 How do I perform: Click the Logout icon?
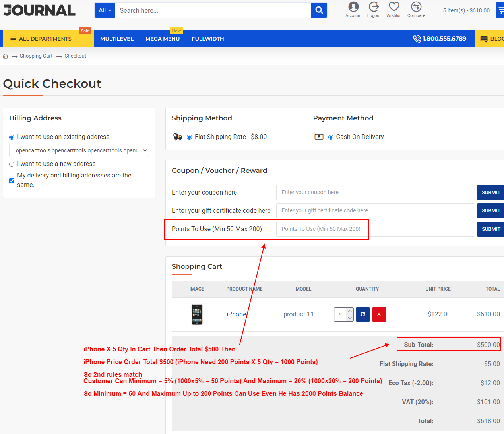(374, 7)
